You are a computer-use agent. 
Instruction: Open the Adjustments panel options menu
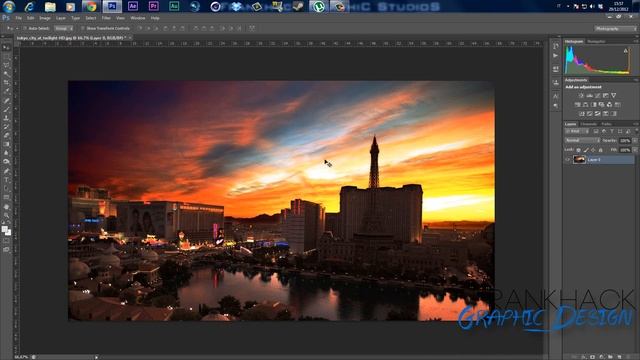(636, 80)
